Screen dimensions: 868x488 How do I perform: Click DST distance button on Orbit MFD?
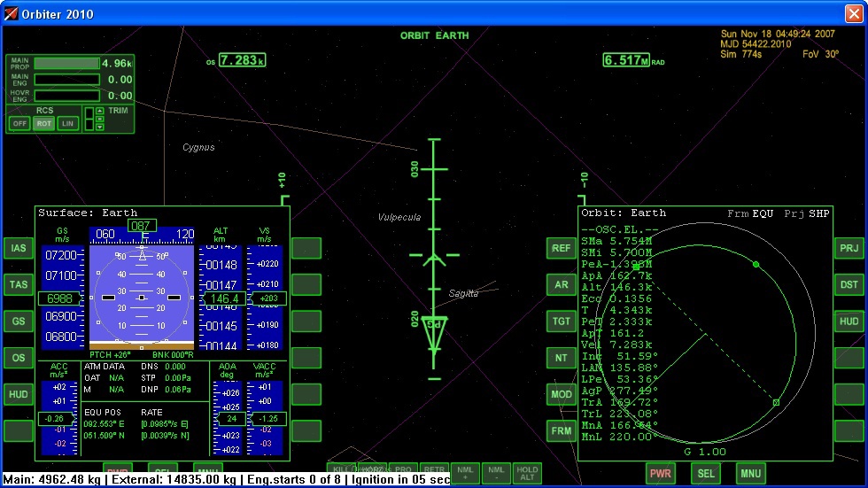(x=849, y=284)
